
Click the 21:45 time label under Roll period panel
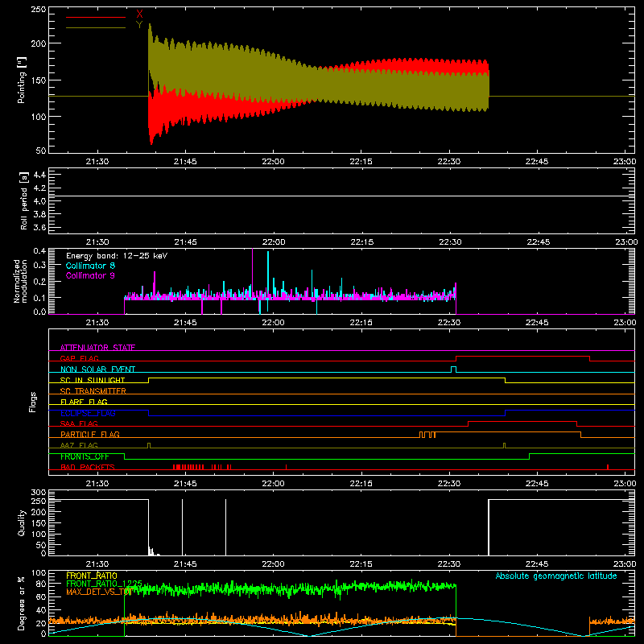[185, 242]
